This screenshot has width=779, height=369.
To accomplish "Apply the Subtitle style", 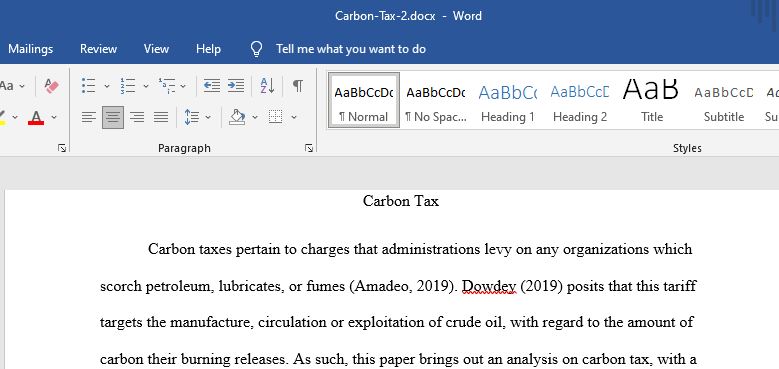I will click(x=724, y=101).
